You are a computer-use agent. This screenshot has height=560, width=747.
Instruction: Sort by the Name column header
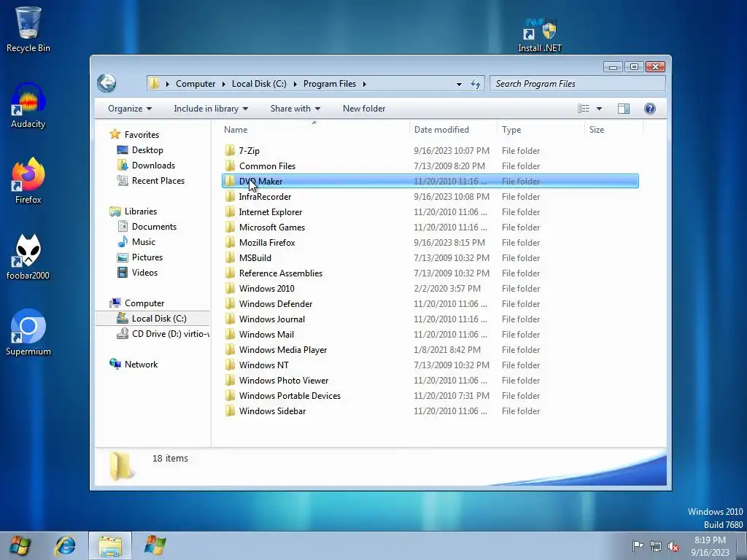314,130
